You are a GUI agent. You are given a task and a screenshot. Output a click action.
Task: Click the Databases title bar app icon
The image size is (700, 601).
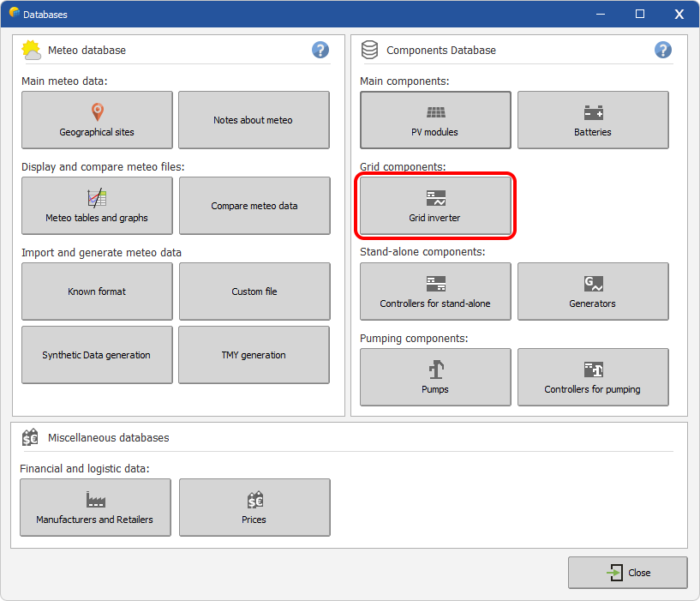(x=15, y=13)
